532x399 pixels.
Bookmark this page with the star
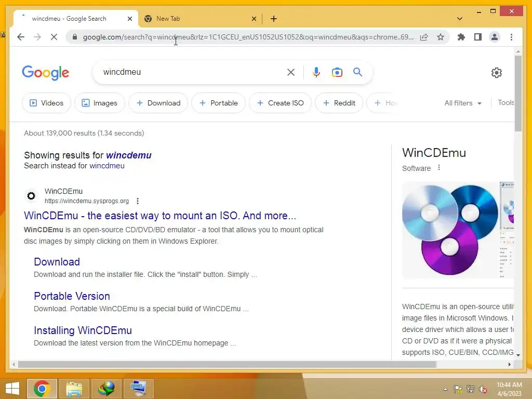click(x=441, y=37)
